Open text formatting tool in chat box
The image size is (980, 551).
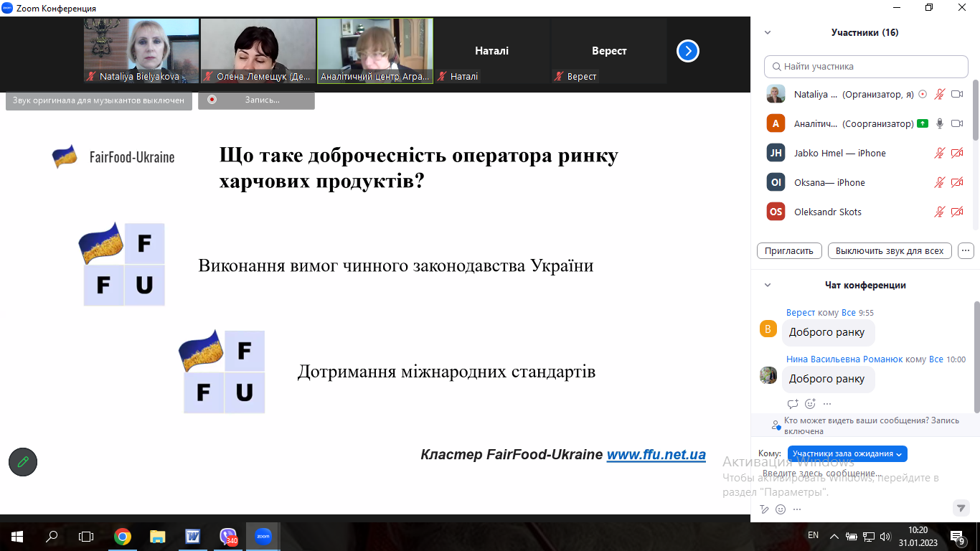click(765, 509)
